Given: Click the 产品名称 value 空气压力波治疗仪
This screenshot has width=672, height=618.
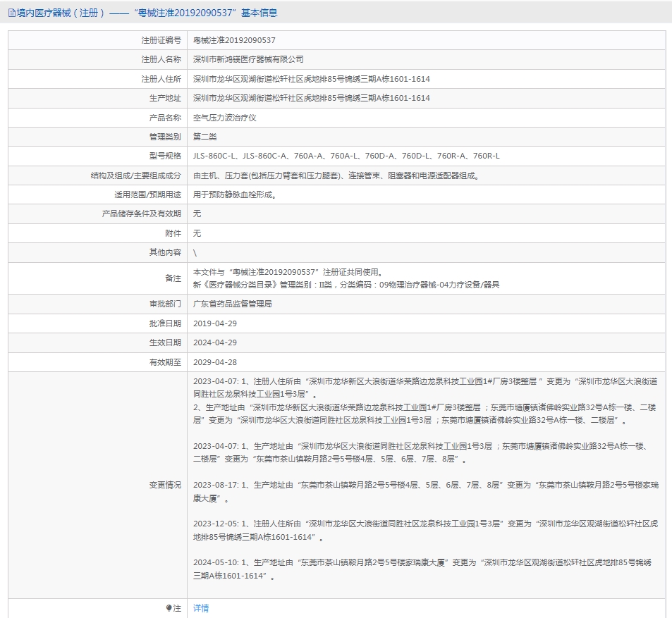Looking at the screenshot, I should pos(224,118).
